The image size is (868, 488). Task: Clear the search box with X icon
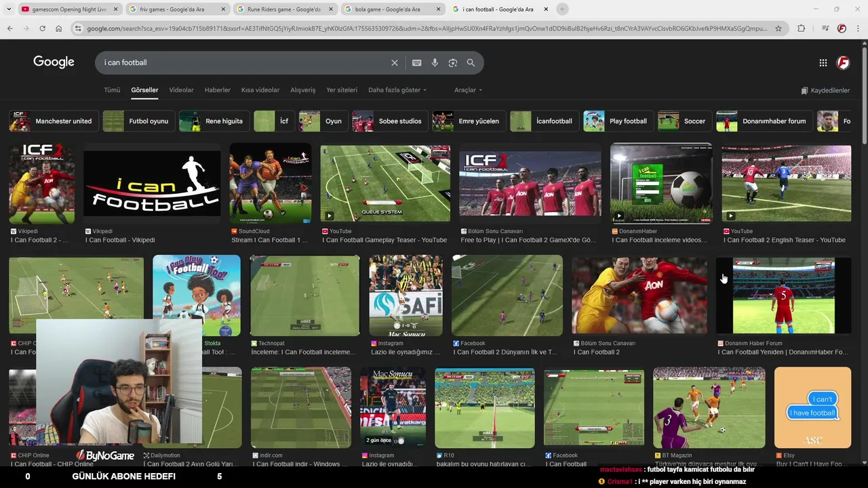point(395,62)
